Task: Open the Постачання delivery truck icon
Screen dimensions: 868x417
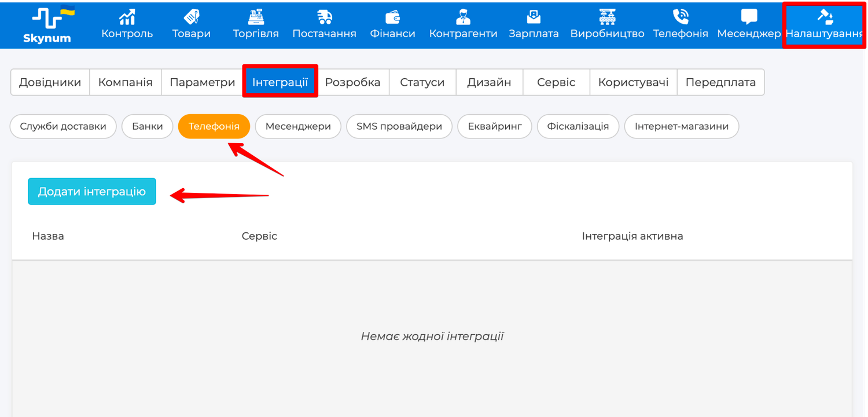Action: click(325, 17)
